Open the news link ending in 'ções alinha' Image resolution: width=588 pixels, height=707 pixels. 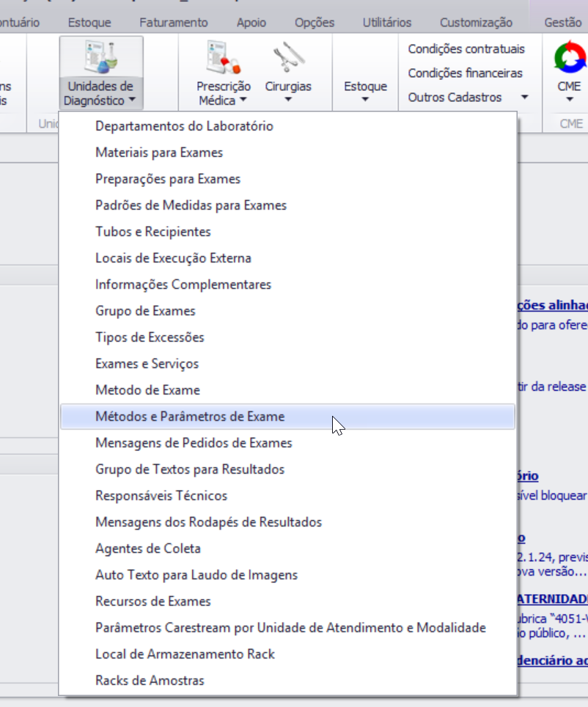pyautogui.click(x=553, y=305)
